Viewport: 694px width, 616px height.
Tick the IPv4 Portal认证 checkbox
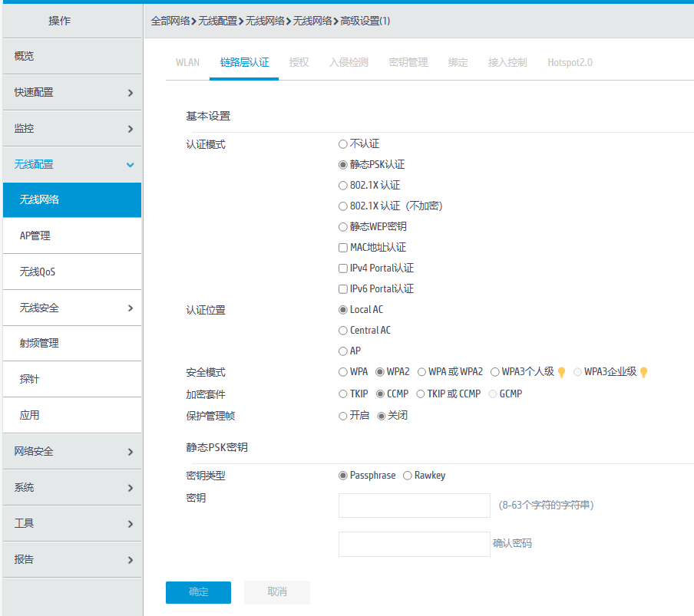coord(343,268)
